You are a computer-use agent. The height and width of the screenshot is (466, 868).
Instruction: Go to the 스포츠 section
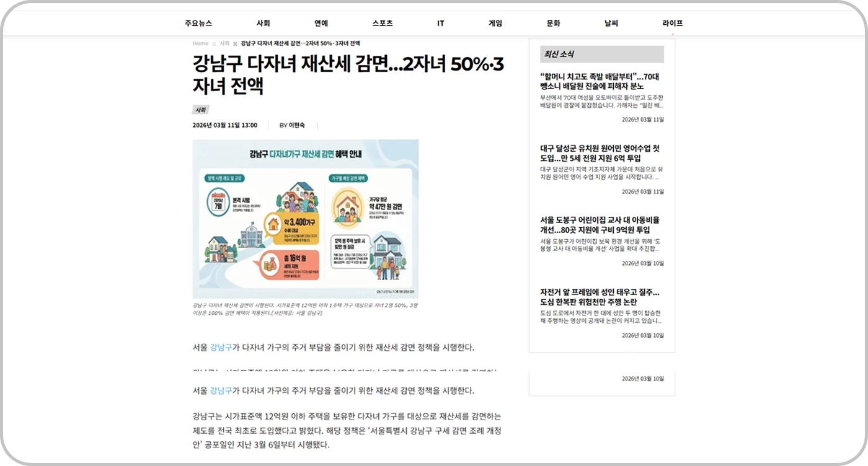click(383, 24)
